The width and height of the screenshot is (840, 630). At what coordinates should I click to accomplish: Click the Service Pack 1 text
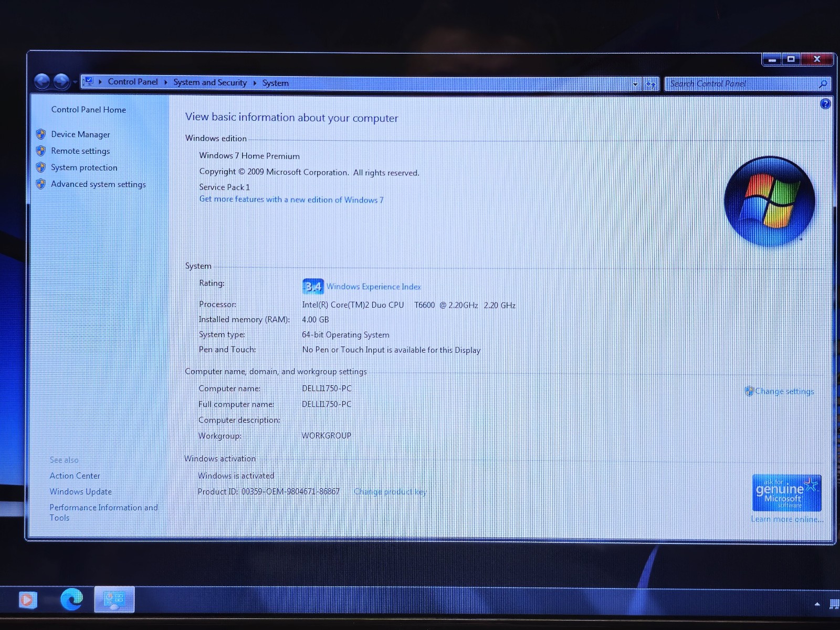(x=224, y=187)
